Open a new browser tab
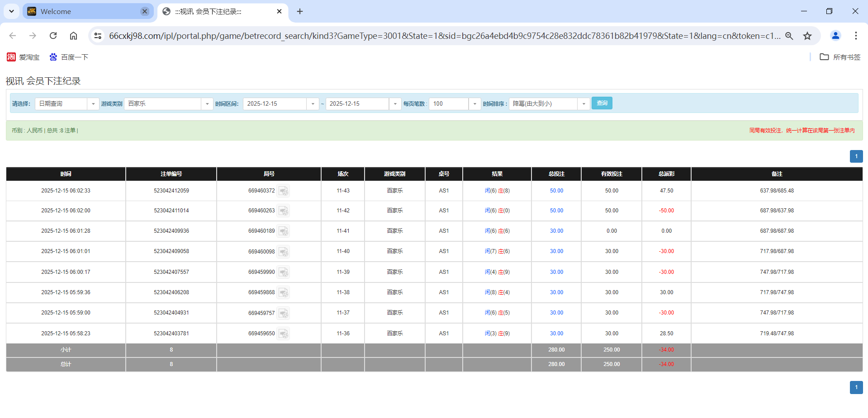The height and width of the screenshot is (418, 868). tap(300, 11)
